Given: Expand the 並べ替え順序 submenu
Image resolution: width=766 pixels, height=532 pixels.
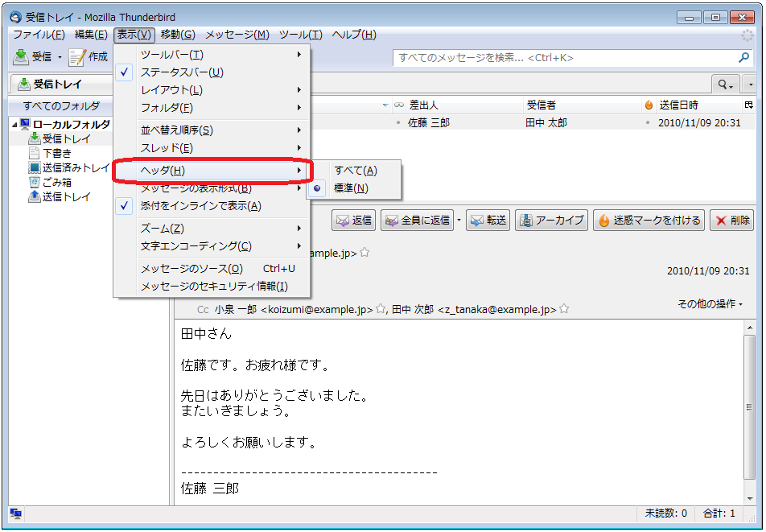Looking at the screenshot, I should (212, 130).
